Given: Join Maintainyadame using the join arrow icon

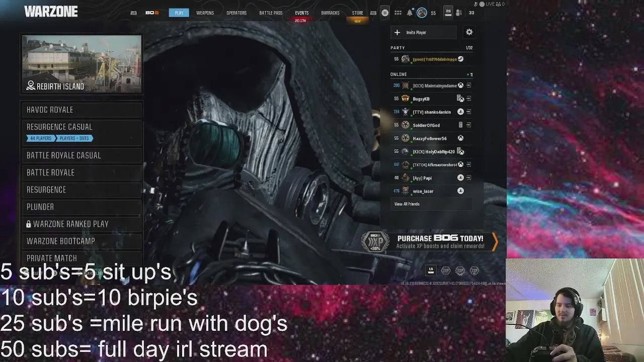Looking at the screenshot, I should tap(468, 85).
